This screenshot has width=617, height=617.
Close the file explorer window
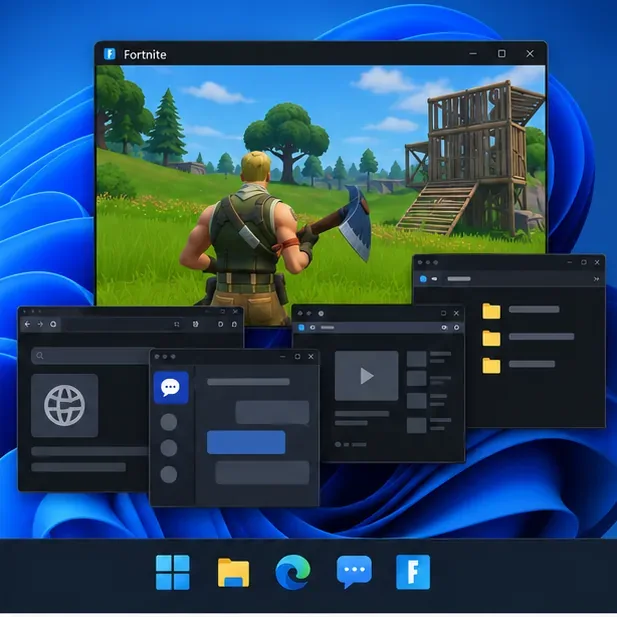tap(597, 262)
